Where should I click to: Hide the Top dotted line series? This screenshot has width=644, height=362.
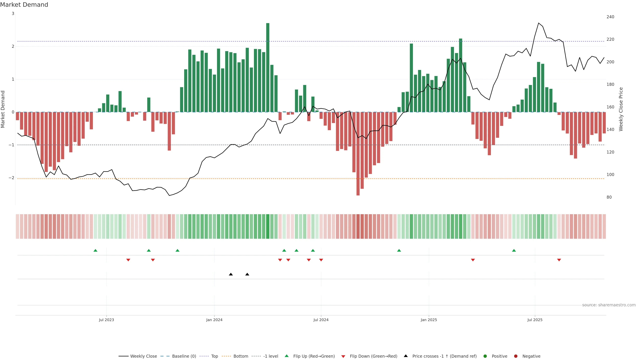point(214,356)
